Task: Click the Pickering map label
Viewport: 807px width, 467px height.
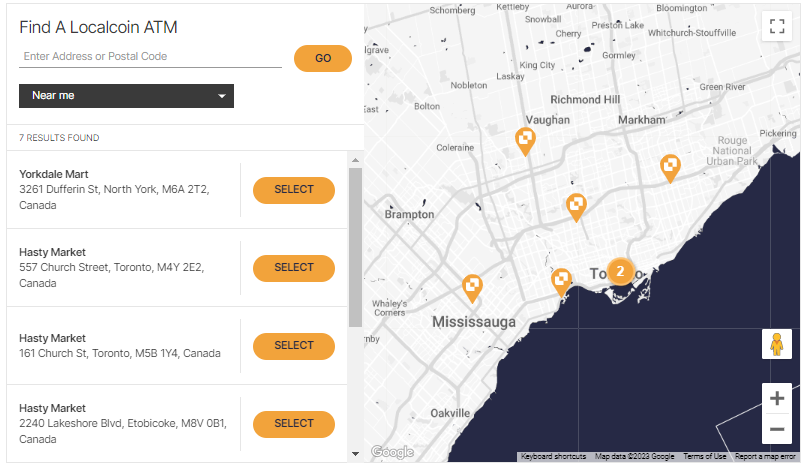Action: coord(778,133)
